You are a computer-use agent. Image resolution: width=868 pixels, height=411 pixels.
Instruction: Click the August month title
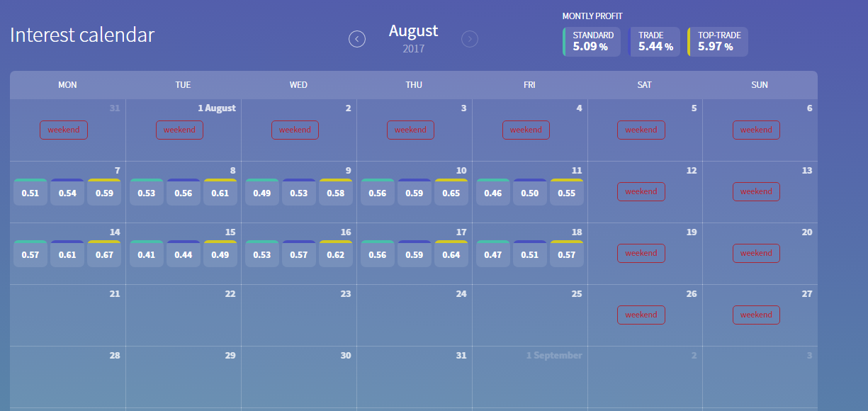pyautogui.click(x=413, y=31)
